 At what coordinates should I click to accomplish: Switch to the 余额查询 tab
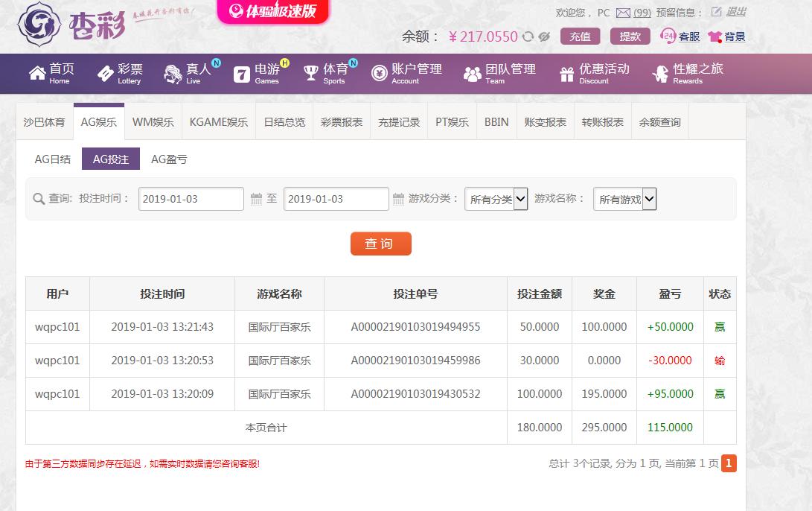[659, 122]
